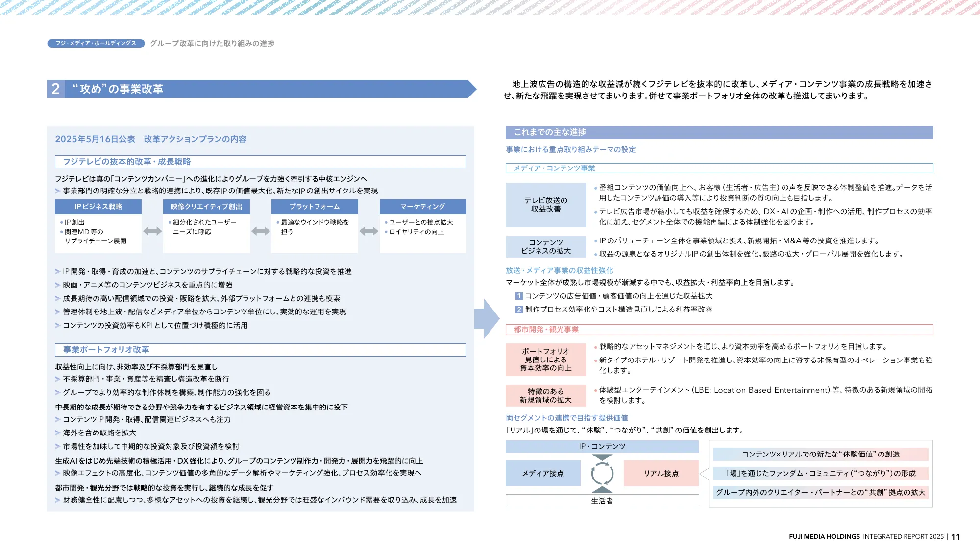Click the 「場」を通じたファンダム・コミュニティ bar
980x552 pixels.
(821, 474)
